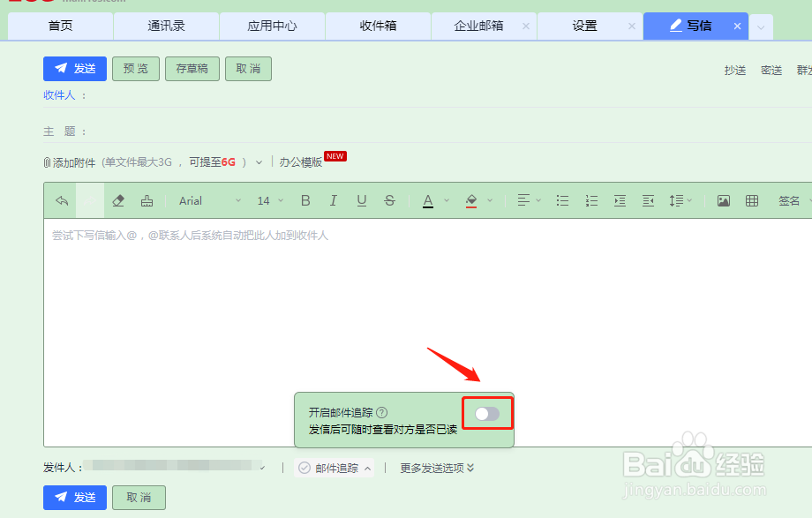
Task: Enable the mail tracking switch
Action: coord(487,413)
